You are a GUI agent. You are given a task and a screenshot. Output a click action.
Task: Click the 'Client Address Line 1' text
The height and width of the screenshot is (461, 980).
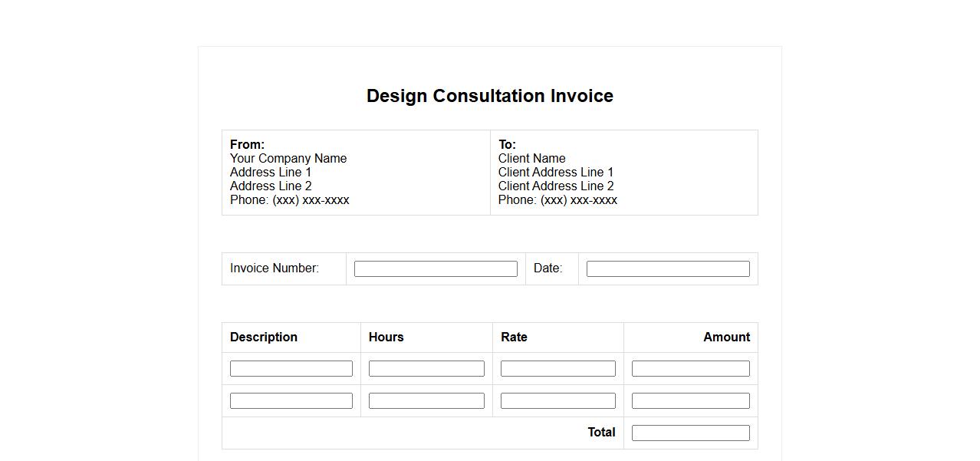click(556, 173)
